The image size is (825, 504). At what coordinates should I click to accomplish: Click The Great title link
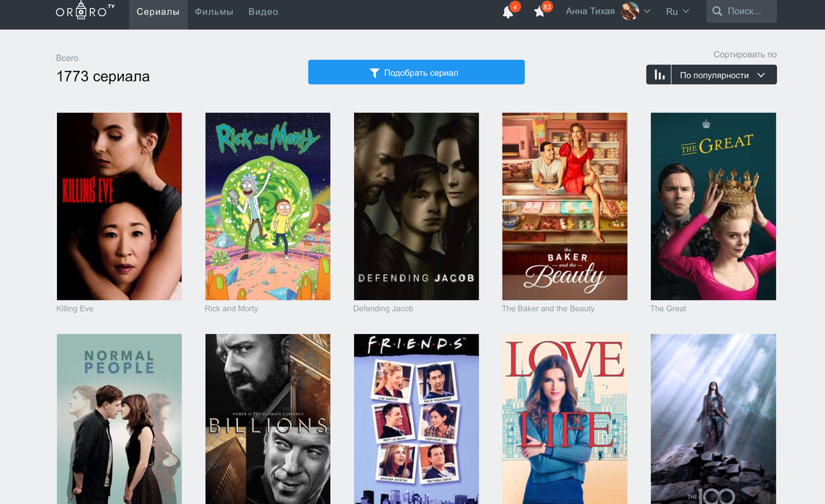(x=668, y=309)
